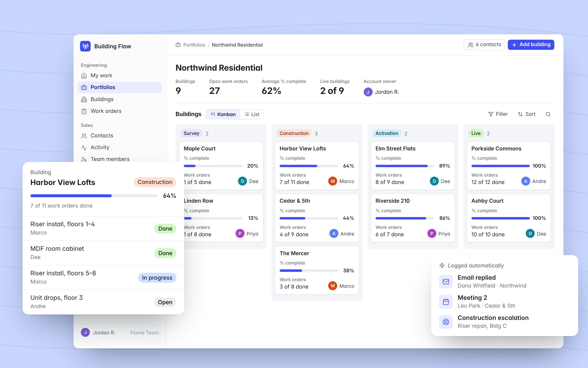The width and height of the screenshot is (588, 368).
Task: Click Marco's avatar on Harbor View Lofts card
Action: click(332, 181)
